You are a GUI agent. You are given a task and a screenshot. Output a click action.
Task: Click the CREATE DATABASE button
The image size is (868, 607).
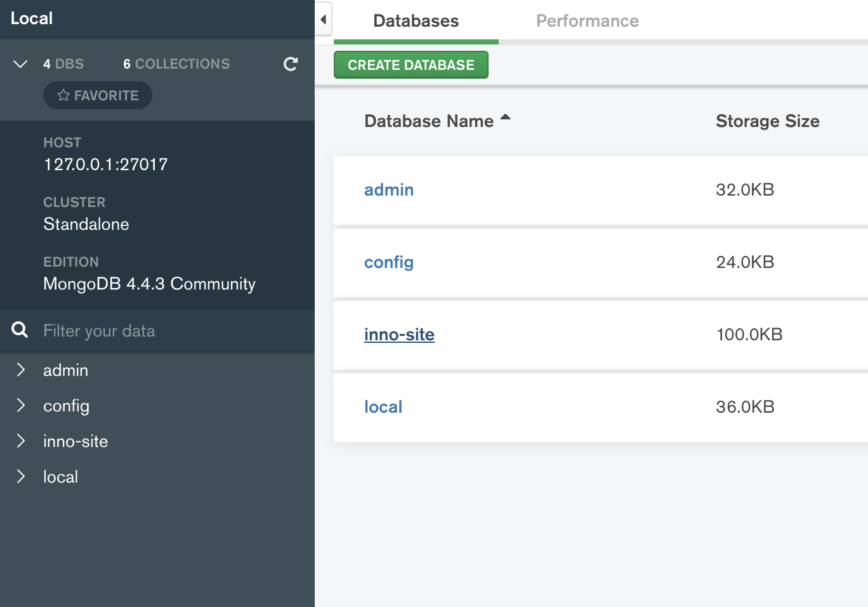411,65
